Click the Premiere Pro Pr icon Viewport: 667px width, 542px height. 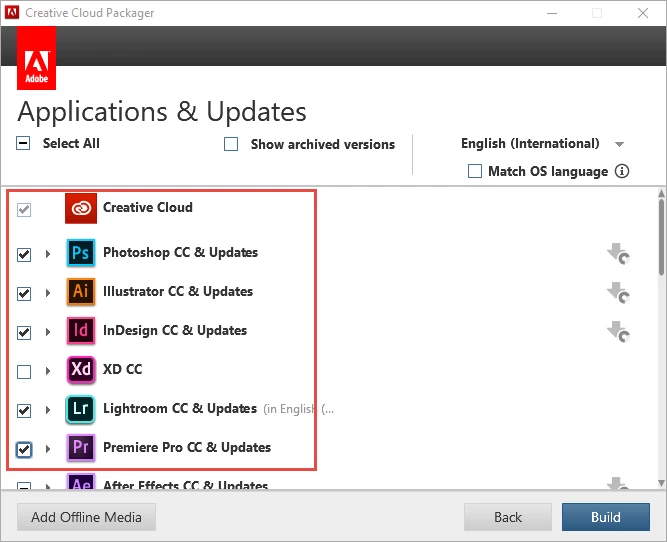pyautogui.click(x=81, y=448)
